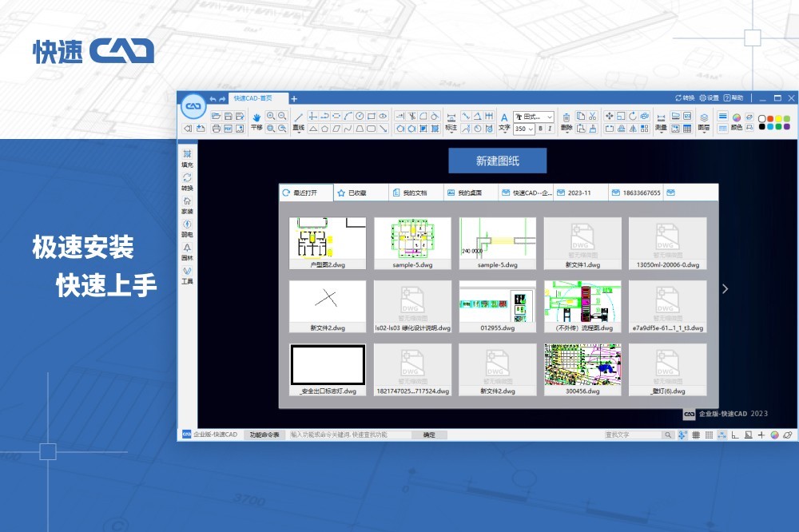Viewport: 799px width, 532px height.
Task: Pick the yellow color swatch
Action: (x=778, y=118)
